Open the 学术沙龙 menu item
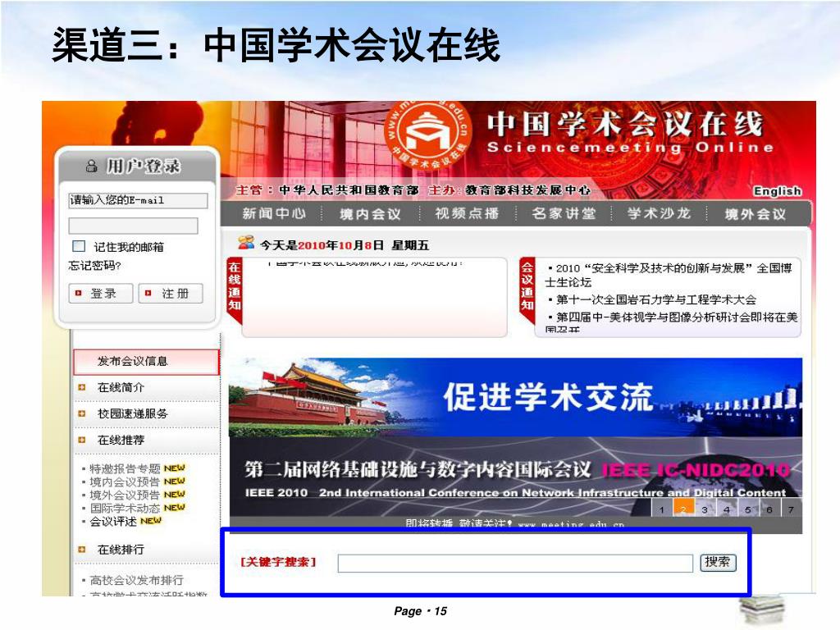Screen dimensions: 840x630 click(x=659, y=214)
